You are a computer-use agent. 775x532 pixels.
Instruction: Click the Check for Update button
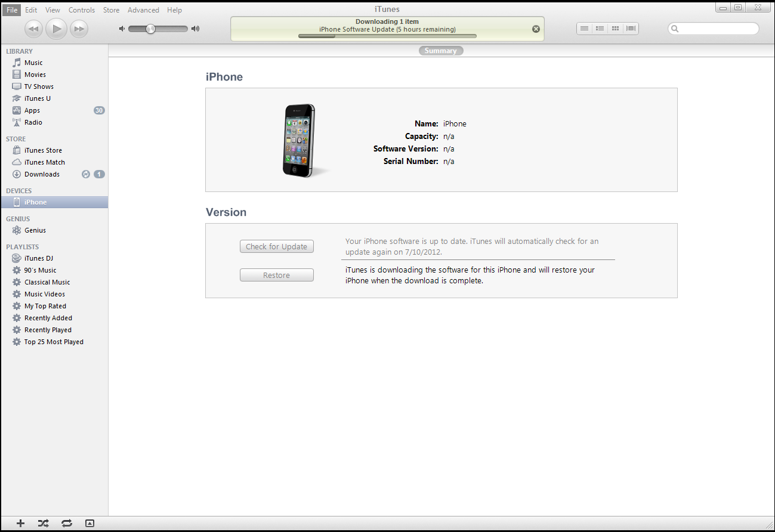point(277,246)
